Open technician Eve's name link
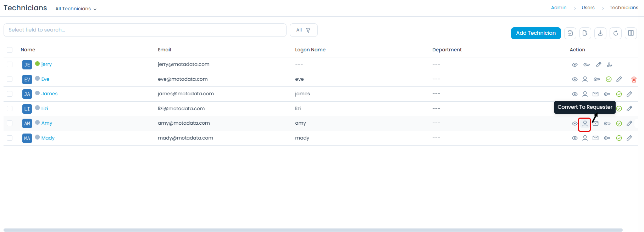This screenshot has height=232, width=644. (45, 79)
